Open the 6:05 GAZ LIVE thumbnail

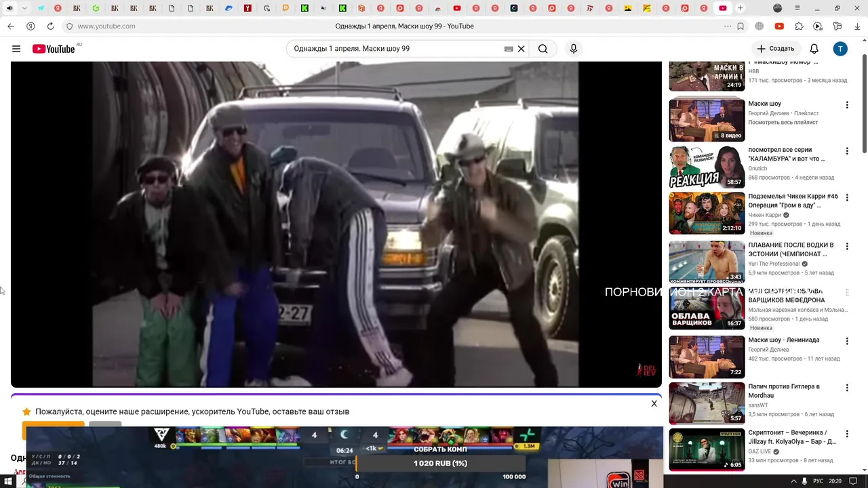click(x=707, y=449)
